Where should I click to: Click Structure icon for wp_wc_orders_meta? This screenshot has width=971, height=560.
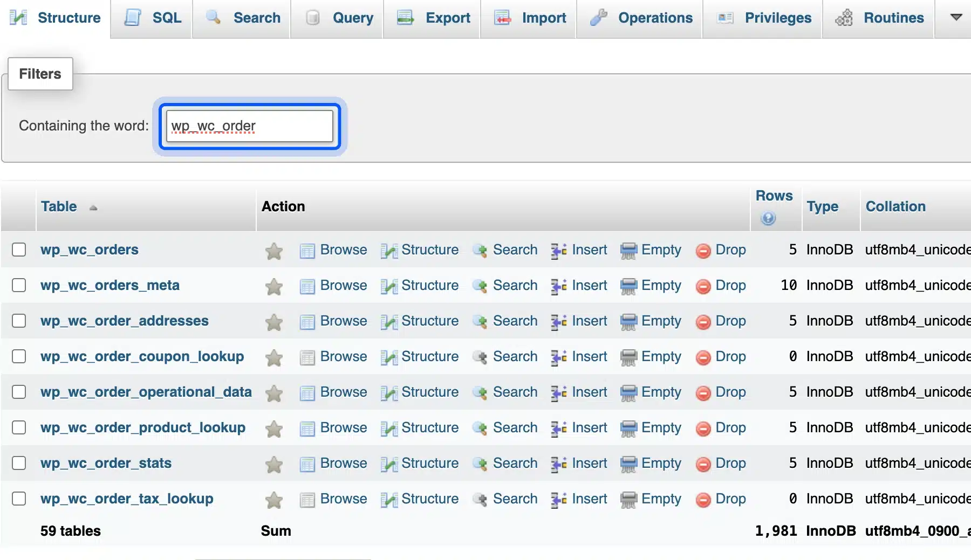tap(389, 287)
